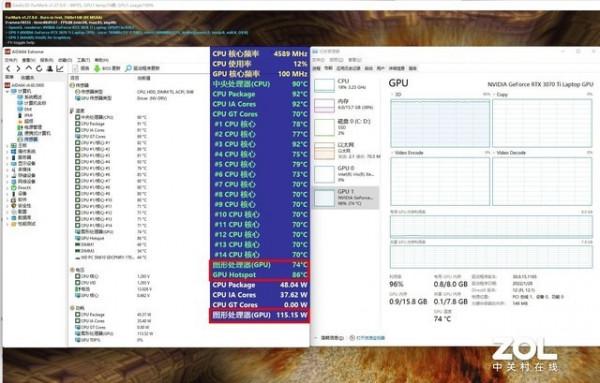Switch to 启动 tab in Task Manager

click(x=368, y=68)
